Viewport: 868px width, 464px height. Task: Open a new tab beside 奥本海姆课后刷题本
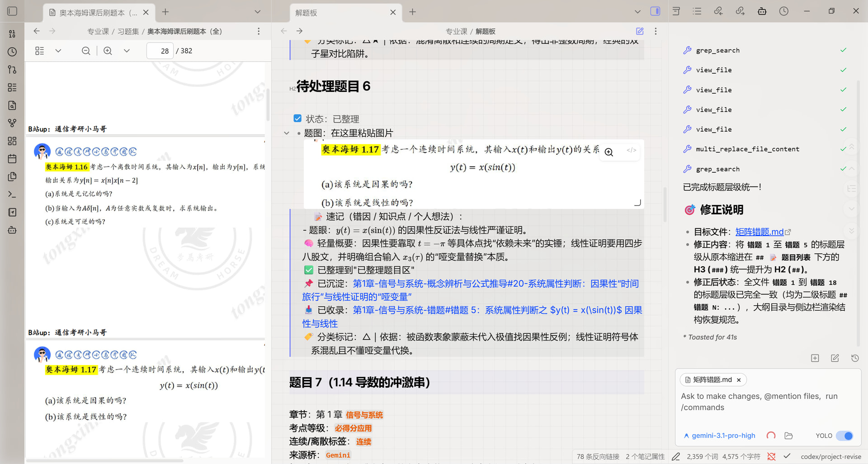pos(165,12)
